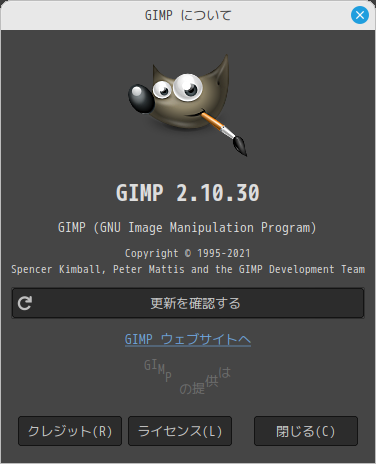The height and width of the screenshot is (464, 376).
Task: Click the Copyright © 1995-2021 line
Action: [187, 253]
